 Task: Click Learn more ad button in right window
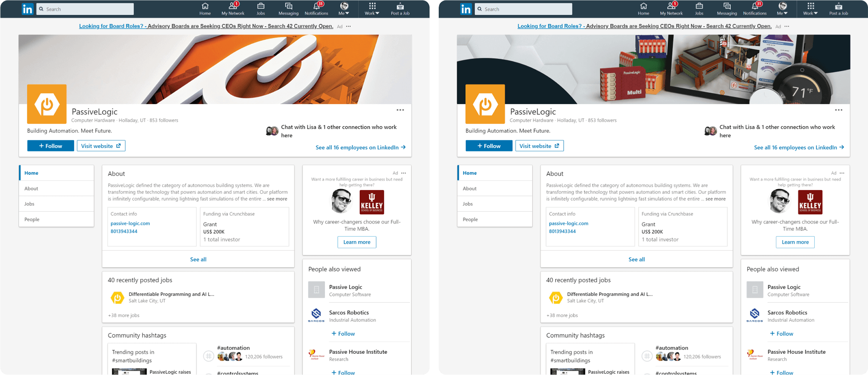[x=795, y=242]
